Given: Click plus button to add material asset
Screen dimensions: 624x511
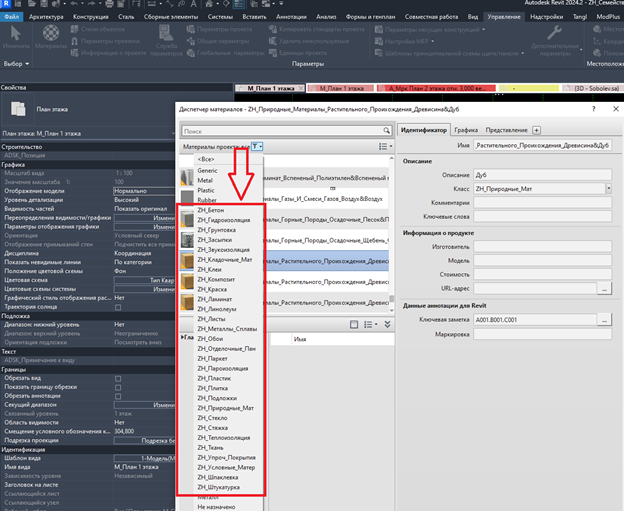Looking at the screenshot, I should tap(536, 130).
